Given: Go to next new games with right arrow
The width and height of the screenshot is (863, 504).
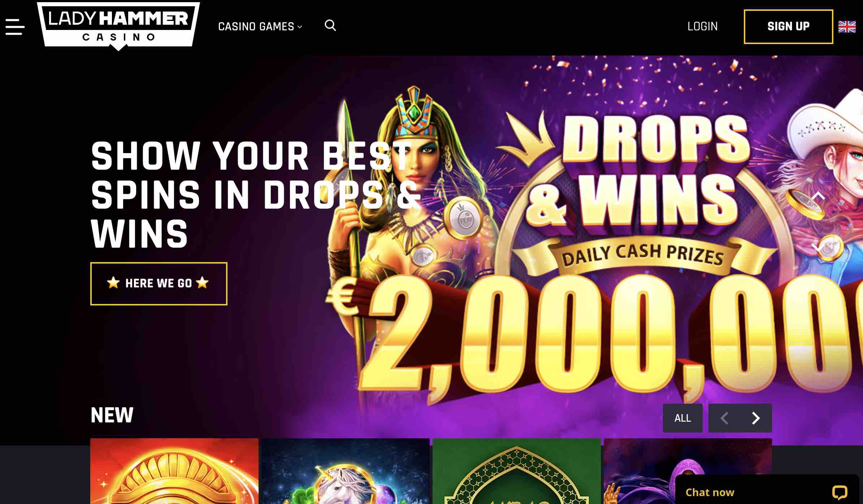Looking at the screenshot, I should (x=756, y=418).
